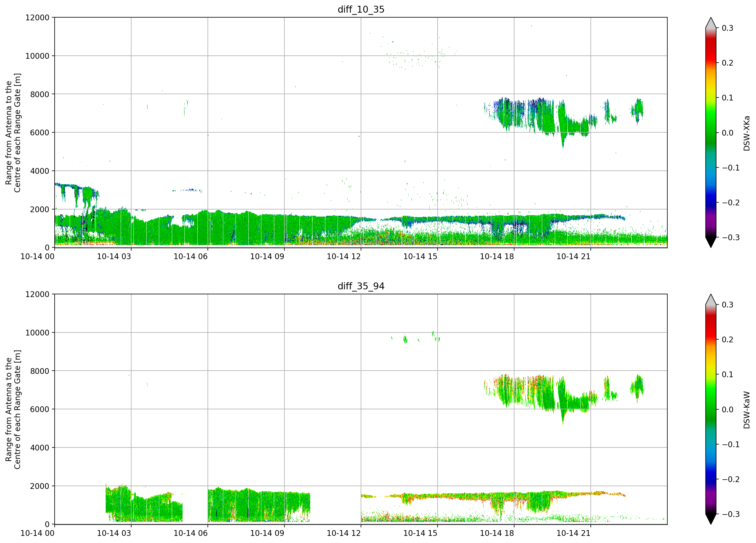Click 12000 y-tick in diff_10_35 plot
756x543 pixels.
[x=37, y=18]
